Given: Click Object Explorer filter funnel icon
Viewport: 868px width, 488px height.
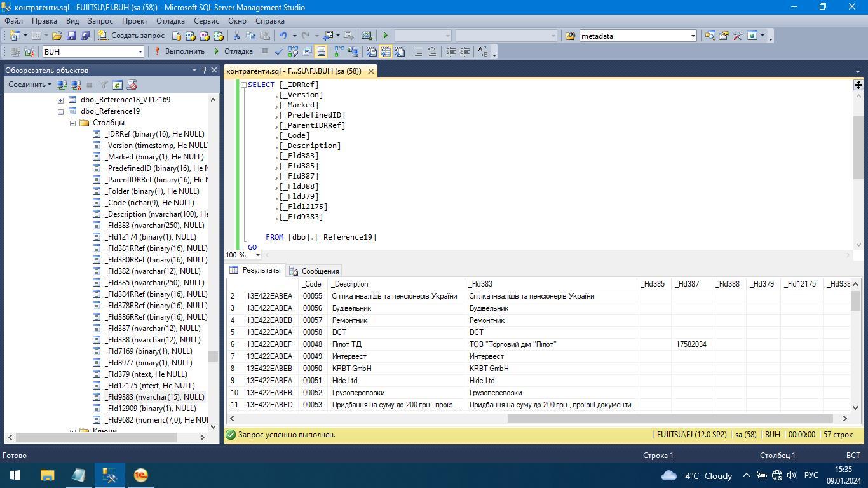Looking at the screenshot, I should (104, 85).
